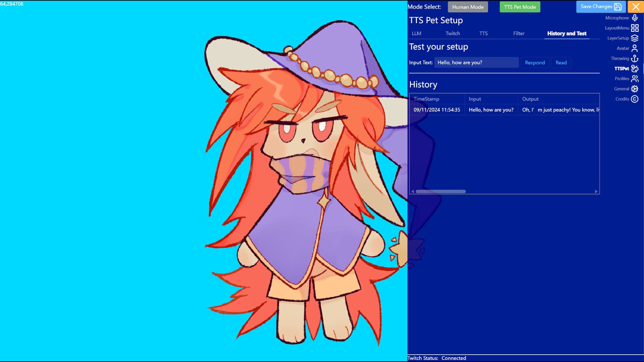Open the Microphone settings icon

tap(635, 18)
